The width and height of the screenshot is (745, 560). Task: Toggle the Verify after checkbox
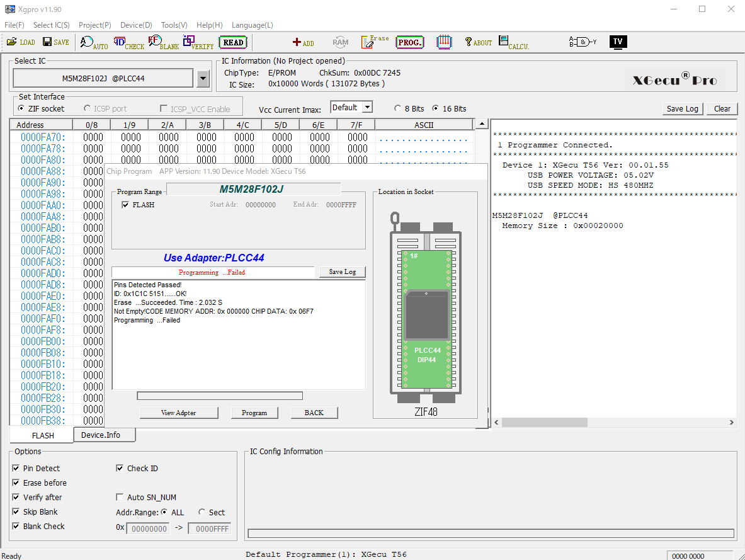(16, 498)
